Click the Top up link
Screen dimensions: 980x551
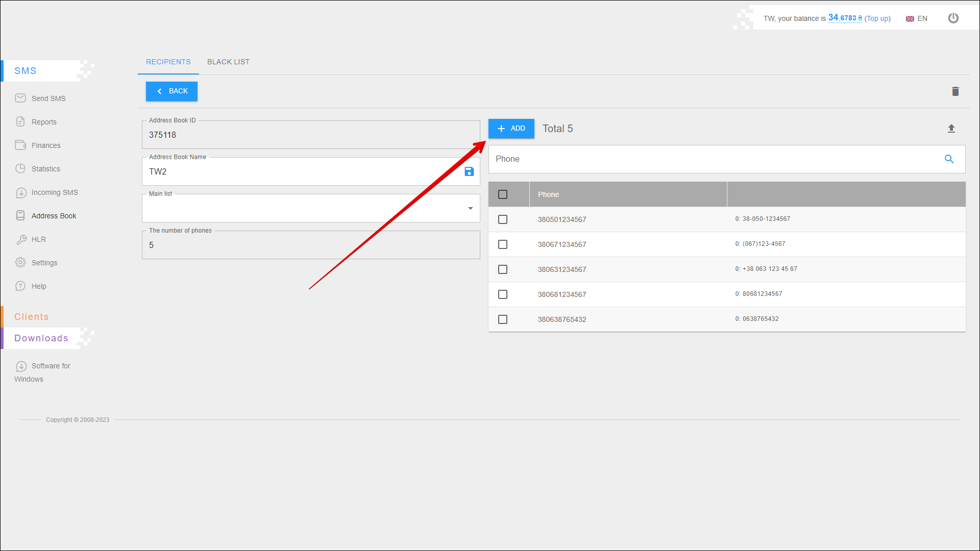877,18
